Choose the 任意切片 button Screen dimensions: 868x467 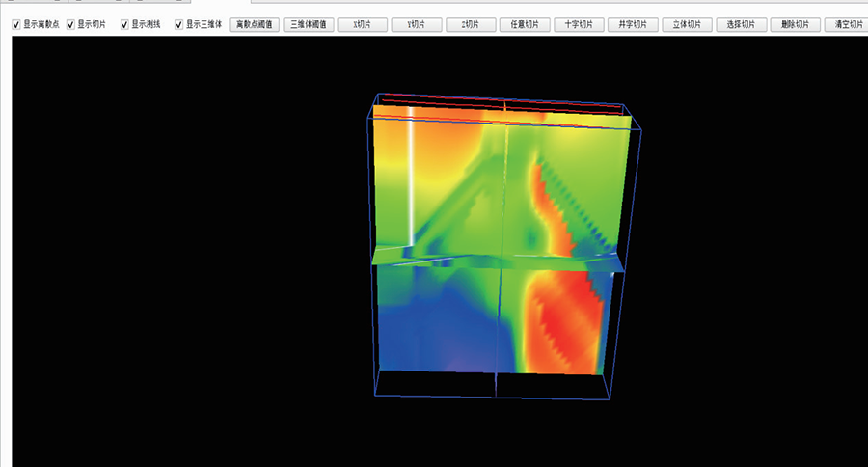tap(525, 24)
